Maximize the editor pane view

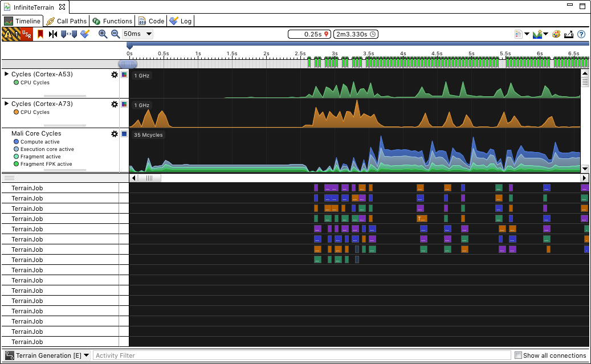[x=582, y=6]
